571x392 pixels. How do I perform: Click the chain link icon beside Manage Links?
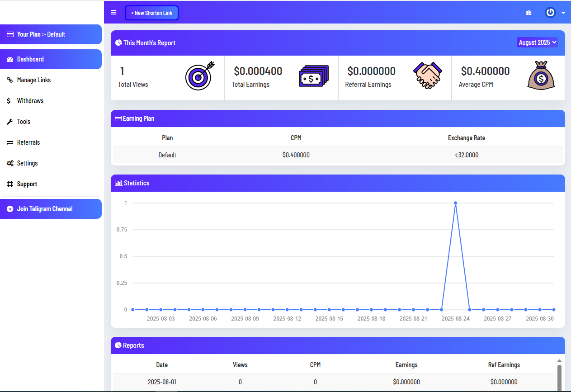[9, 80]
